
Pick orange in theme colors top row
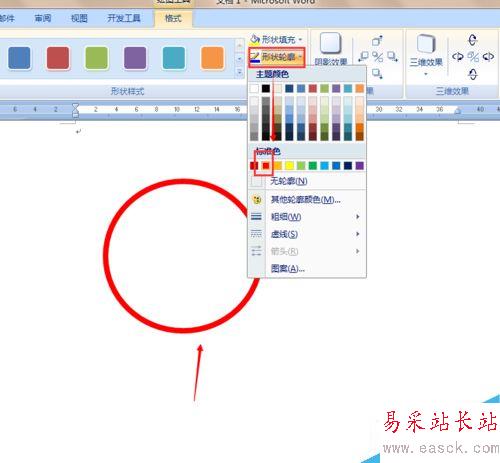click(359, 88)
